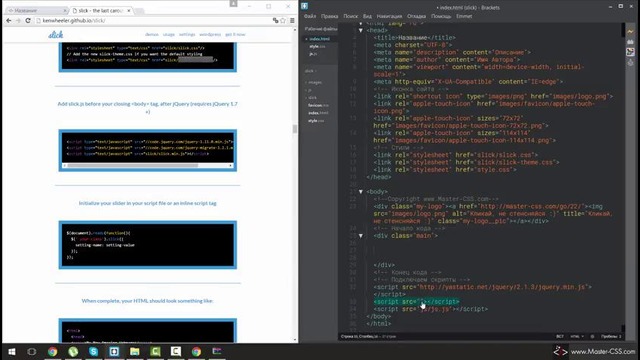Click the Chrome user profile icon at window top

click(x=233, y=4)
